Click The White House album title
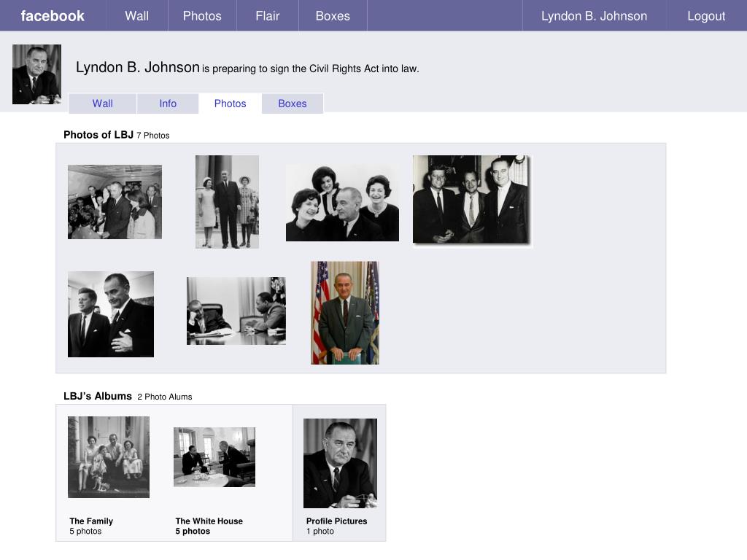Screen dimensions: 747x560 click(209, 521)
